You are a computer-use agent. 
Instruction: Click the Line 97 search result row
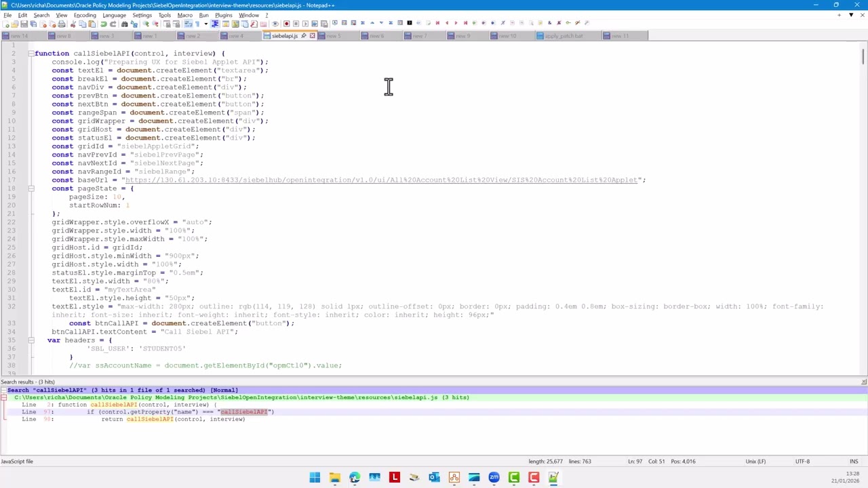[434, 412]
